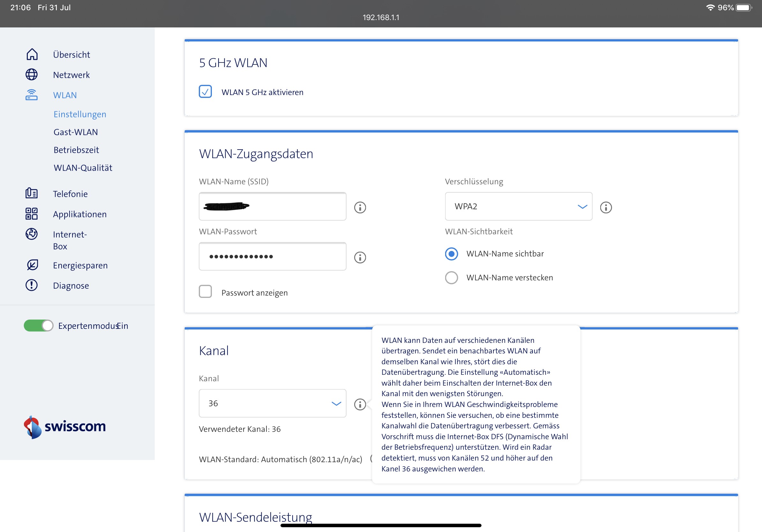Toggle Expertenmodus switch off
The image size is (762, 532).
(x=39, y=326)
